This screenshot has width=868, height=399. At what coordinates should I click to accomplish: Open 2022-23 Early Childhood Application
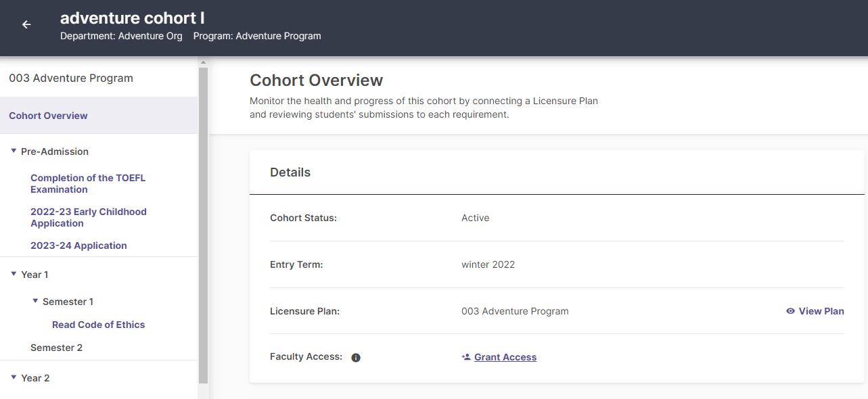[89, 218]
